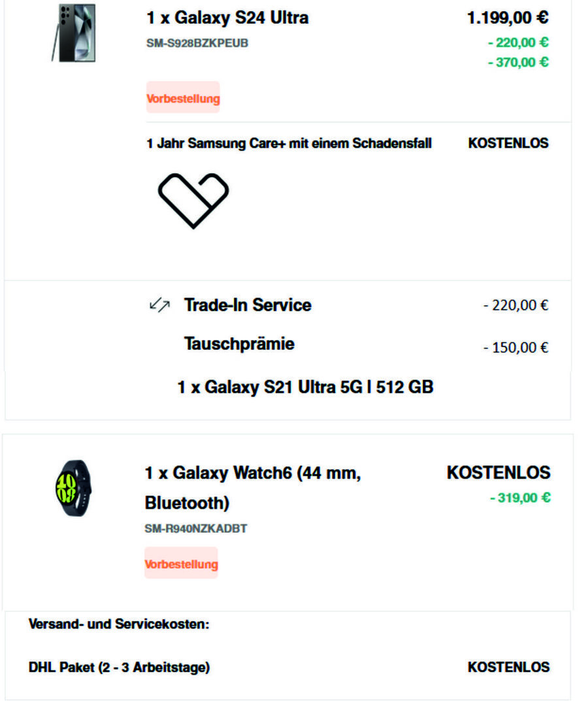Click the Trade-In Service arrows icon
588x706 pixels.
159,305
